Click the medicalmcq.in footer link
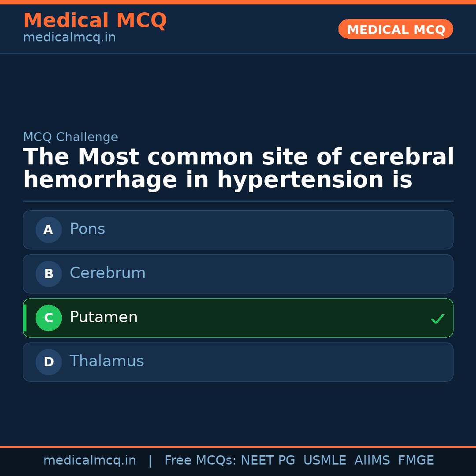476x476 pixels. pos(90,460)
